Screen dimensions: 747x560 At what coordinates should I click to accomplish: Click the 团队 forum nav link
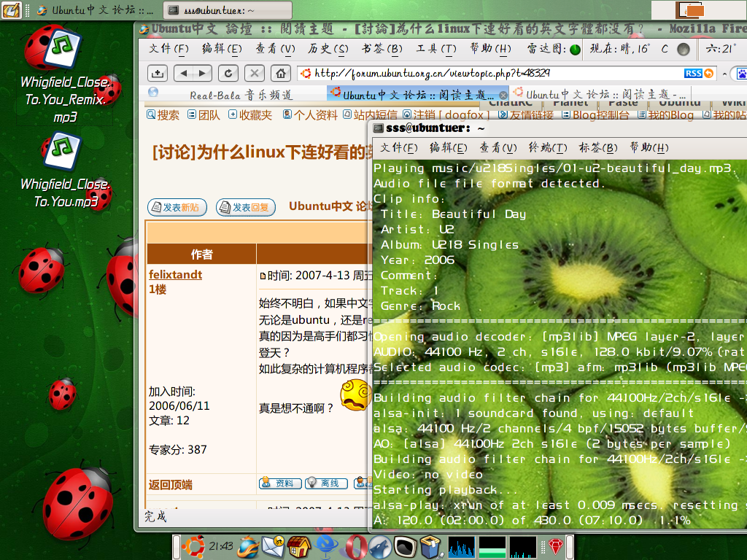point(204,114)
